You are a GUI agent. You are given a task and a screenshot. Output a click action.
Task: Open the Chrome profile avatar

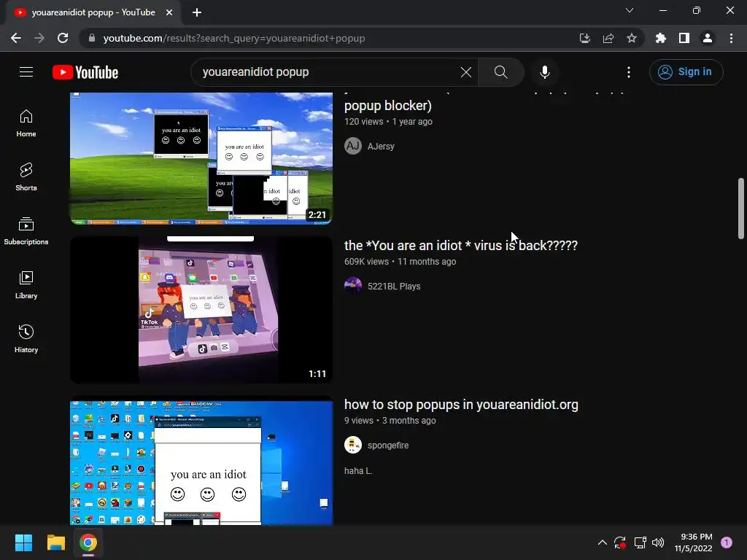coord(708,38)
